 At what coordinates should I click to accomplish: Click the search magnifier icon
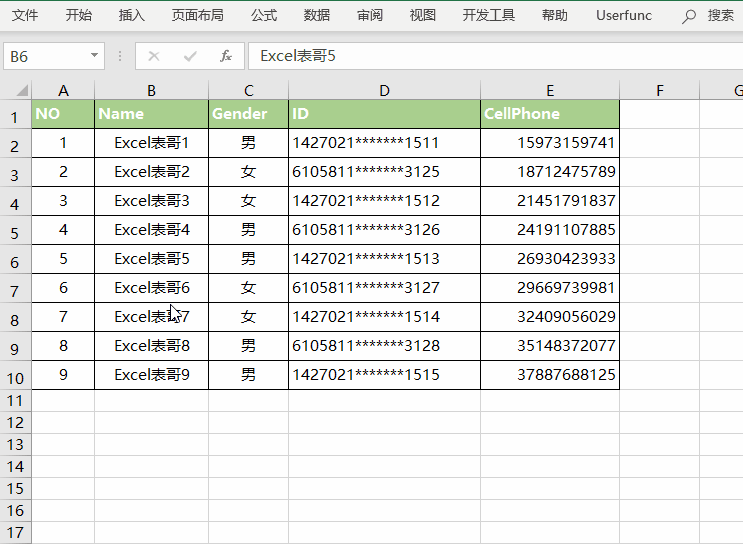tap(689, 17)
